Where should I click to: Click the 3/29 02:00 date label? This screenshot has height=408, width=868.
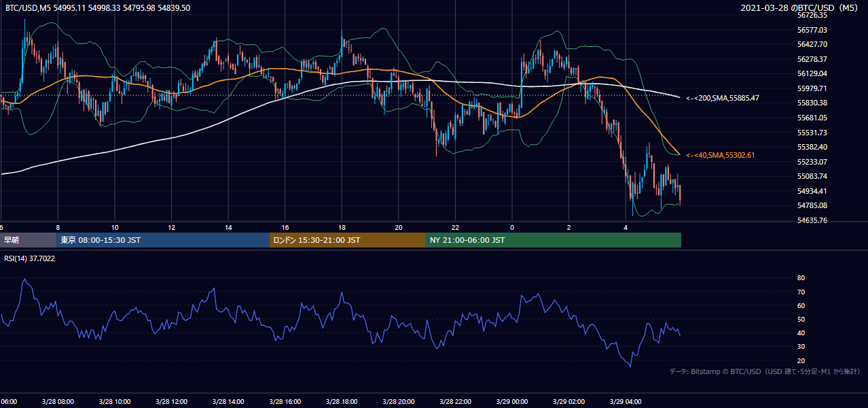click(x=568, y=402)
